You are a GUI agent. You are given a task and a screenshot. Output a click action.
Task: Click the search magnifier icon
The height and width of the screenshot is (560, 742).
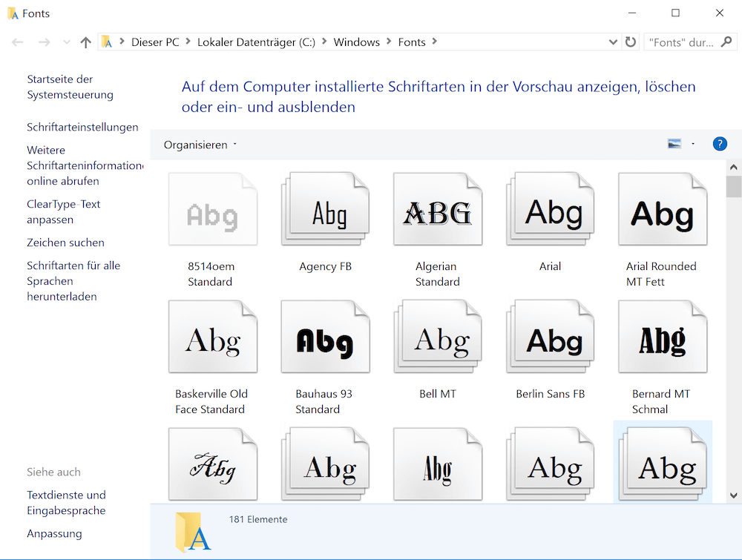726,42
